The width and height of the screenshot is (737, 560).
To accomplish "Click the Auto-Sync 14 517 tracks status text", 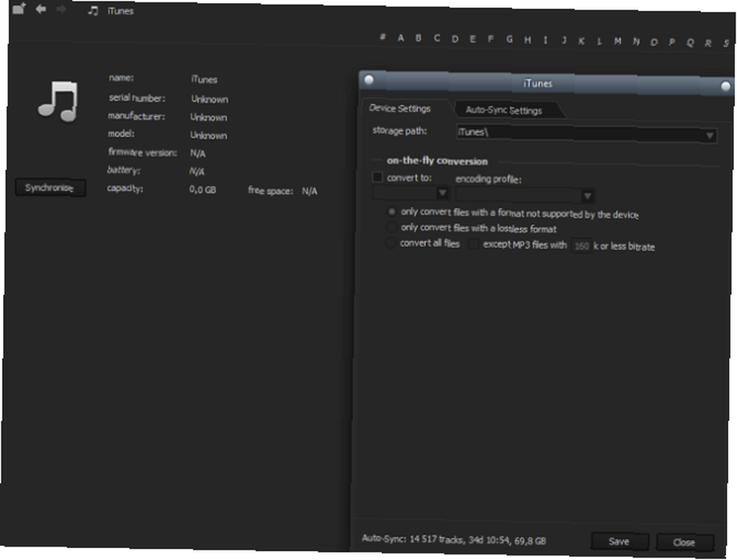I will tap(454, 540).
